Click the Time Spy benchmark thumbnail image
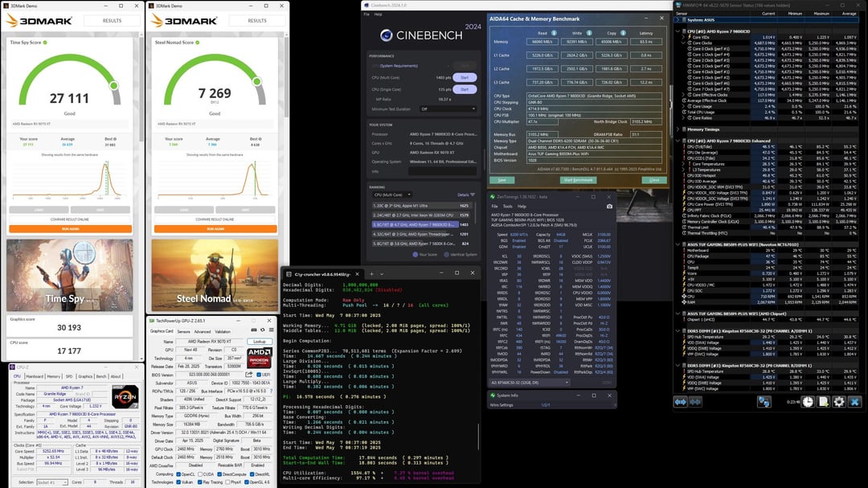Image resolution: width=868 pixels, height=488 pixels. point(70,275)
